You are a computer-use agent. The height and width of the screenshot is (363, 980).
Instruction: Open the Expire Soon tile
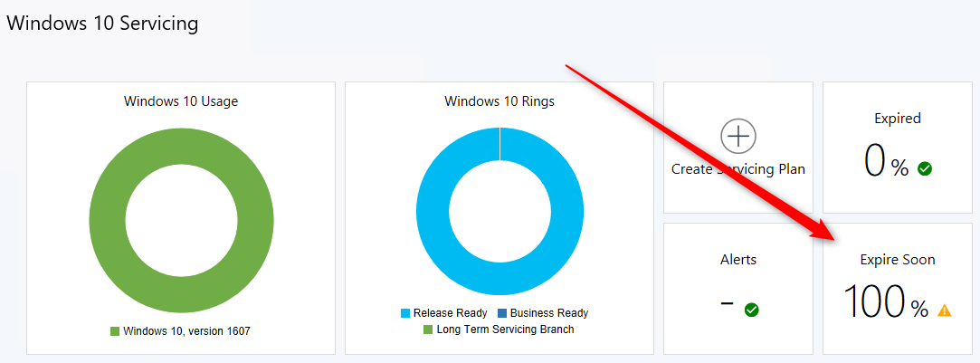point(897,289)
